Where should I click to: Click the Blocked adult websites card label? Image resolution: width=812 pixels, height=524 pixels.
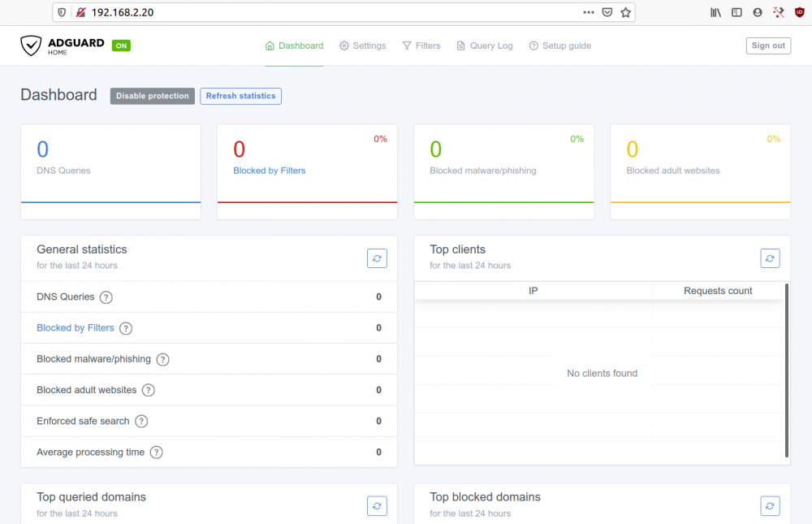click(x=672, y=171)
